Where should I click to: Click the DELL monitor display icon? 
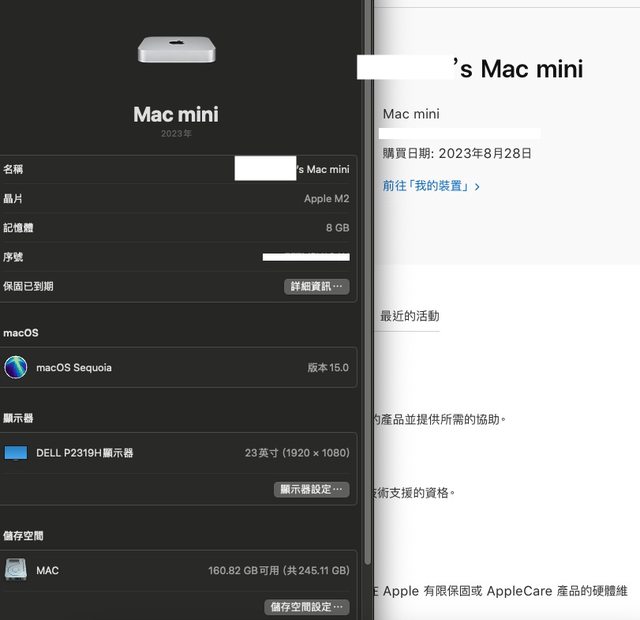point(16,453)
